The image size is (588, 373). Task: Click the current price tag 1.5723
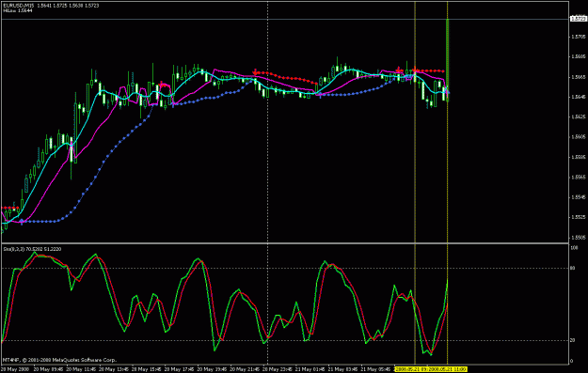[x=579, y=19]
